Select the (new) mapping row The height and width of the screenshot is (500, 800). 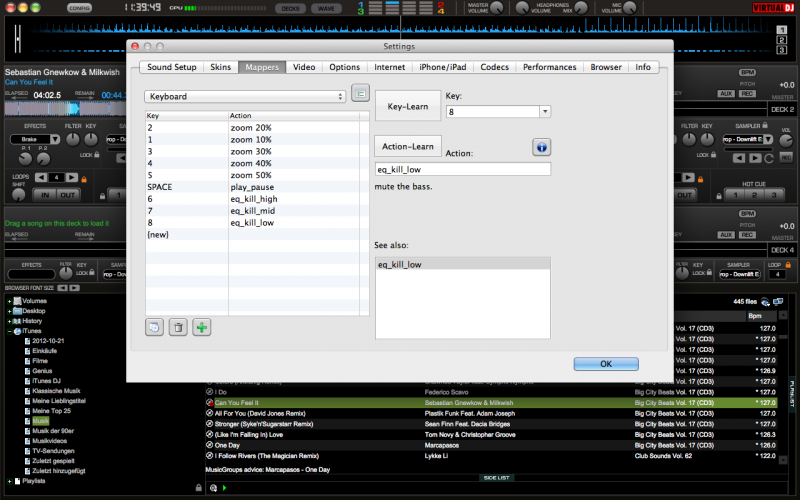click(x=257, y=235)
